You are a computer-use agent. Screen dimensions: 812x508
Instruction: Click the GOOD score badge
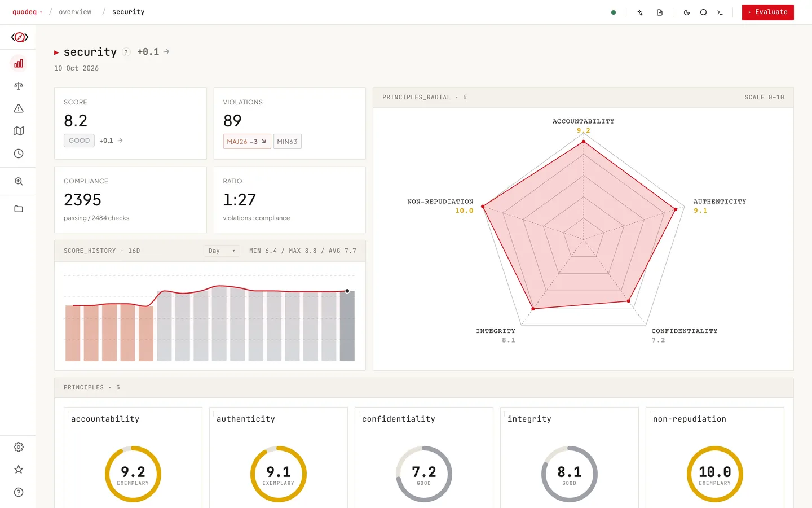(x=79, y=141)
